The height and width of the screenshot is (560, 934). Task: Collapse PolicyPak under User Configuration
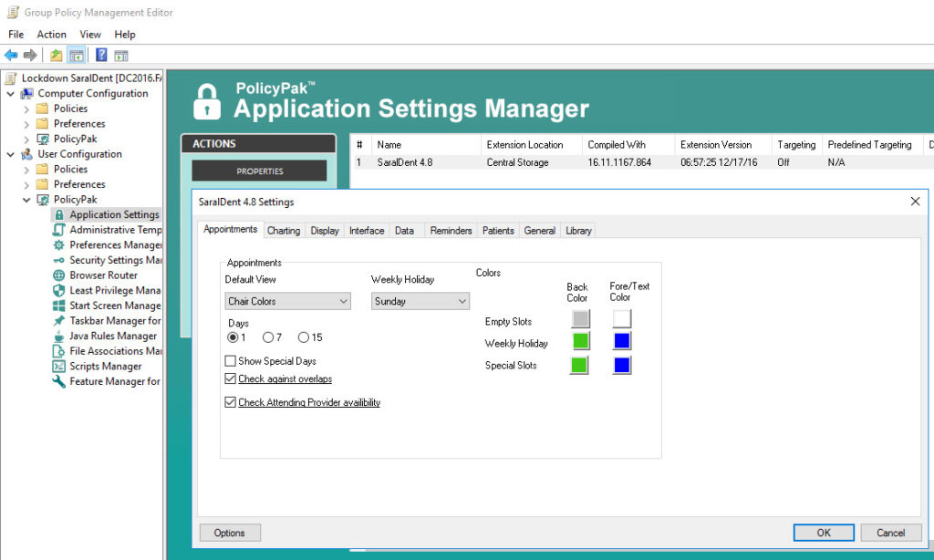(x=26, y=200)
